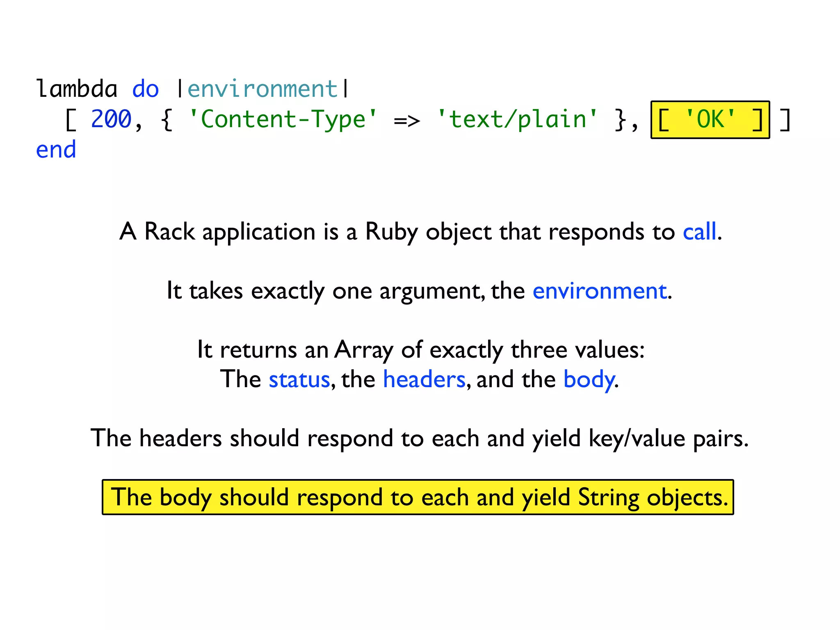
Task: Click the 'Content-Type' string in code
Action: 283,119
